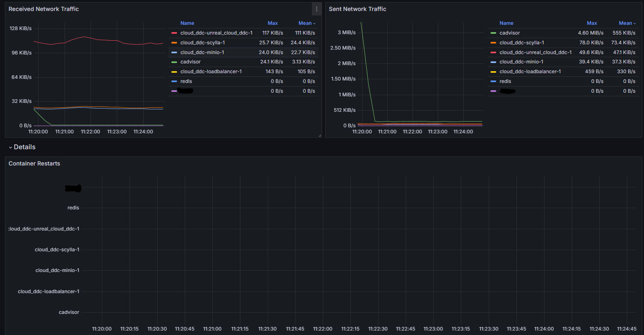Select the 117 KiB/s max value in Received legend
The height and width of the screenshot is (335, 644).
[x=272, y=33]
